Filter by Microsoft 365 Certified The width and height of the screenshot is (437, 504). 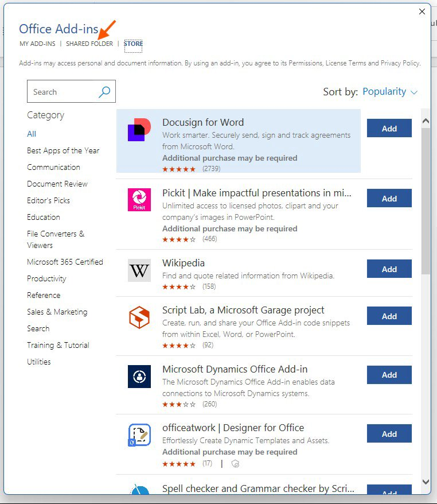pos(65,262)
